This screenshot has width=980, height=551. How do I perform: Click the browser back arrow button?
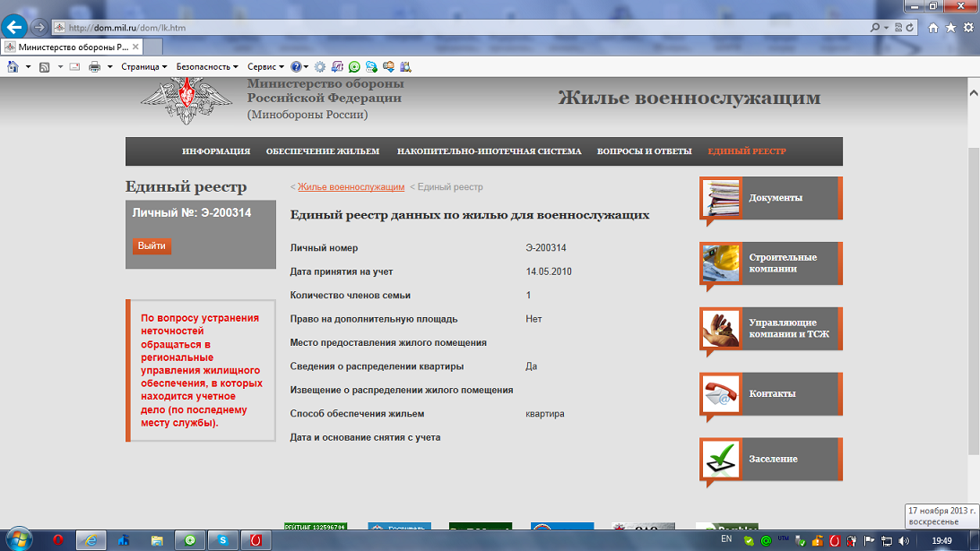click(14, 27)
